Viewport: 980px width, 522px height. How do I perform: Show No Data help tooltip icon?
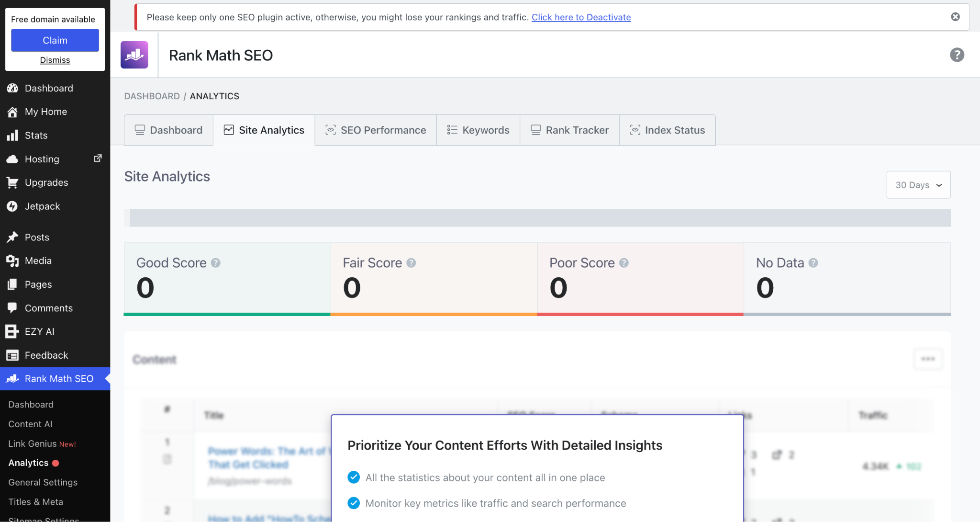tap(813, 263)
